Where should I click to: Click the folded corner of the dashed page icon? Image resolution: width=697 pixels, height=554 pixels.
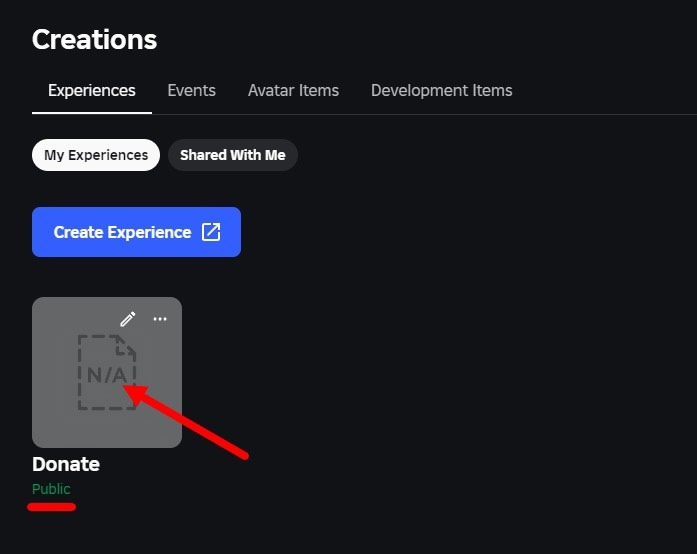(126, 345)
